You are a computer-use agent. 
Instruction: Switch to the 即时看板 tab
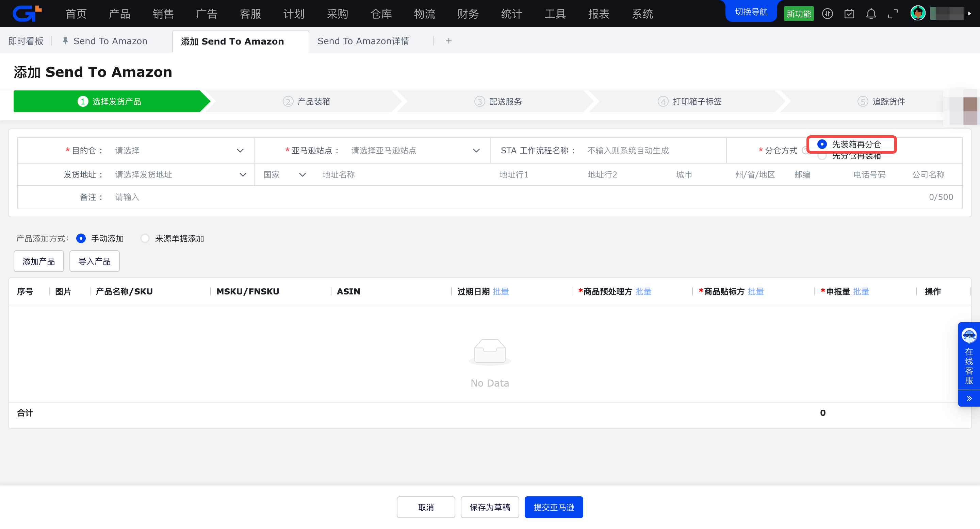click(26, 41)
